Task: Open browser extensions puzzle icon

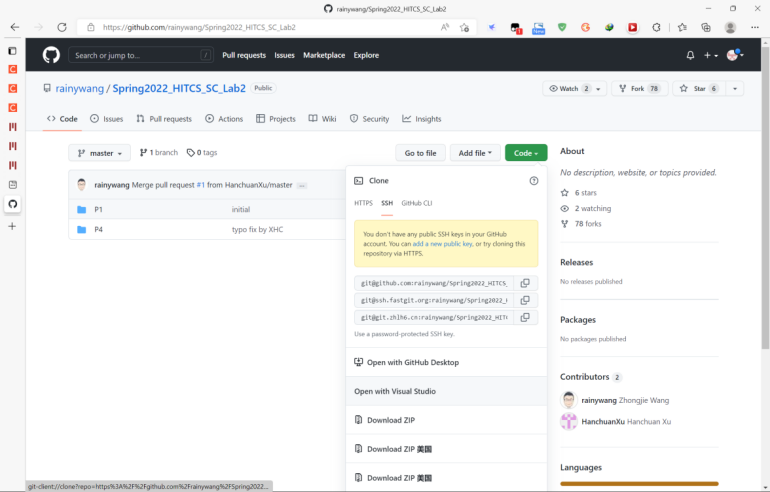Action: click(x=657, y=27)
